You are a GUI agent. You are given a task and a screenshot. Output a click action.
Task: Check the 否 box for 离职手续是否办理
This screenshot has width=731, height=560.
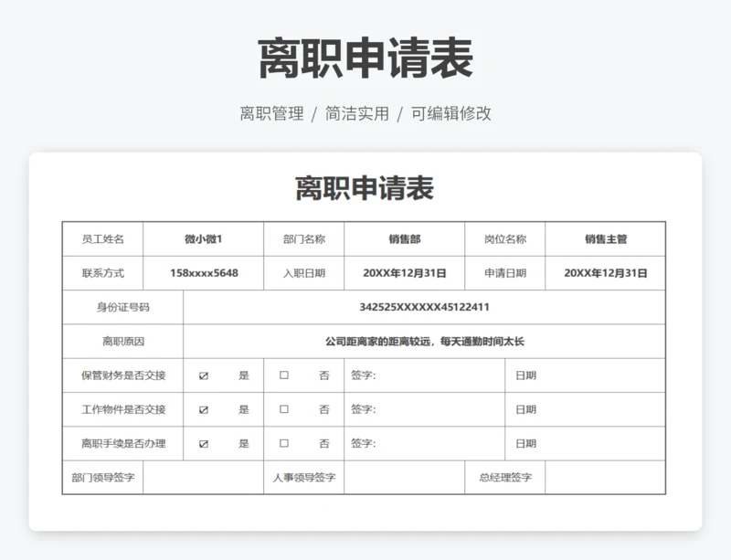pos(284,443)
